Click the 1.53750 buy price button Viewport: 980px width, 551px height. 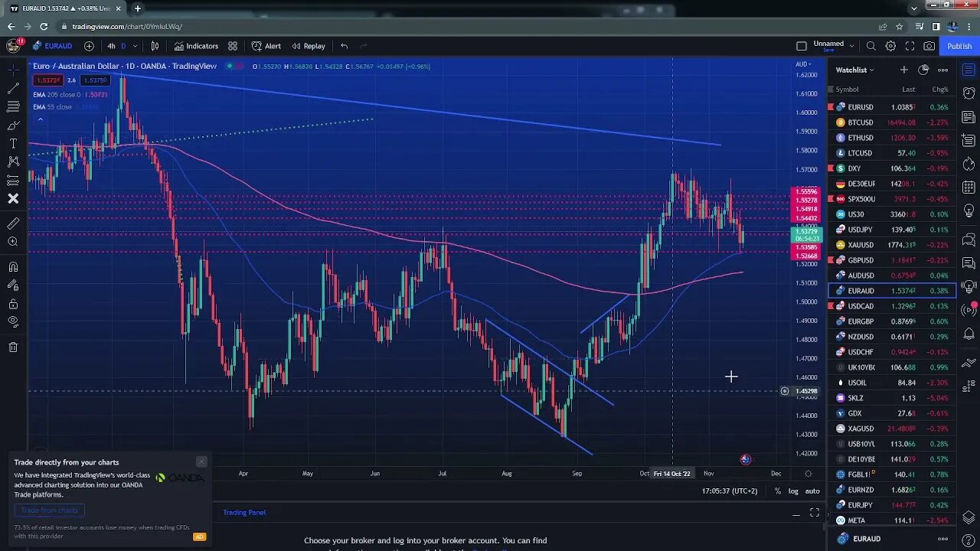click(x=96, y=80)
